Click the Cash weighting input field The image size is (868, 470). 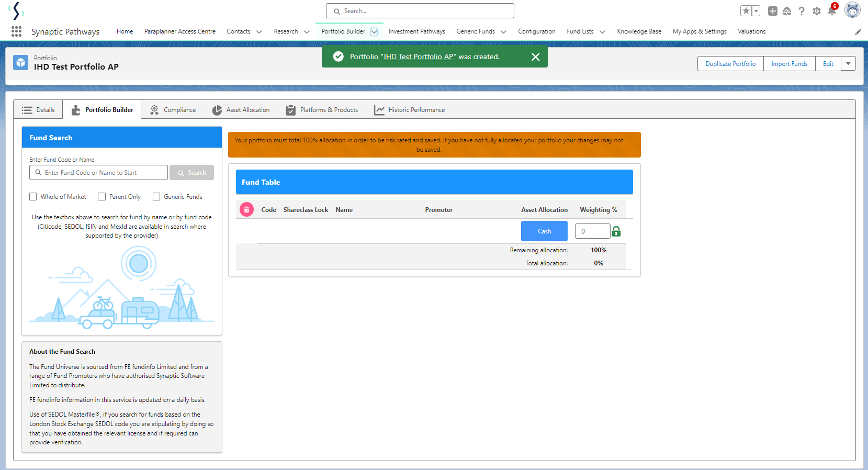point(592,231)
